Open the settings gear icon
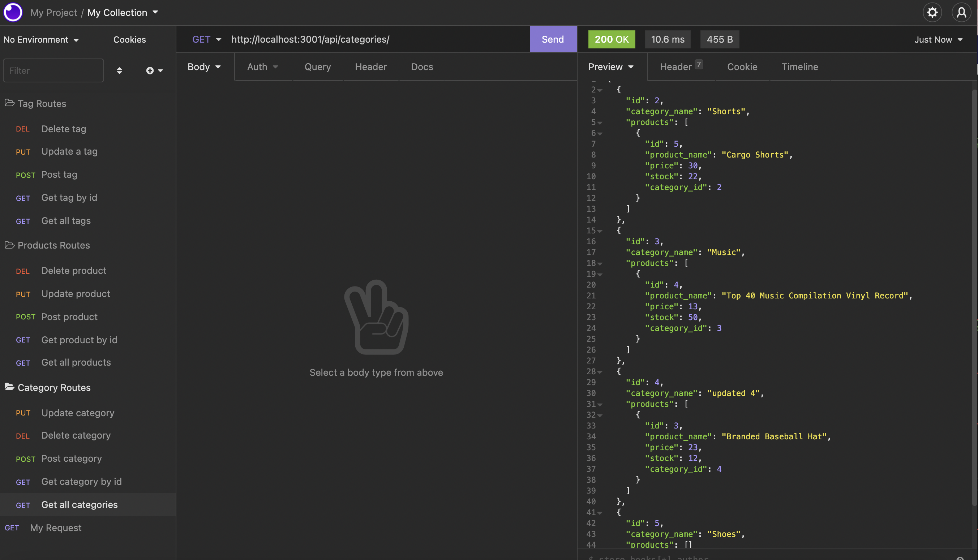Screen dimensions: 978x560 (932, 13)
